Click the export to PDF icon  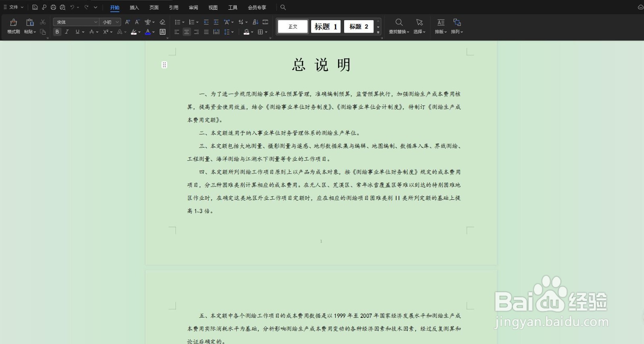[x=44, y=7]
